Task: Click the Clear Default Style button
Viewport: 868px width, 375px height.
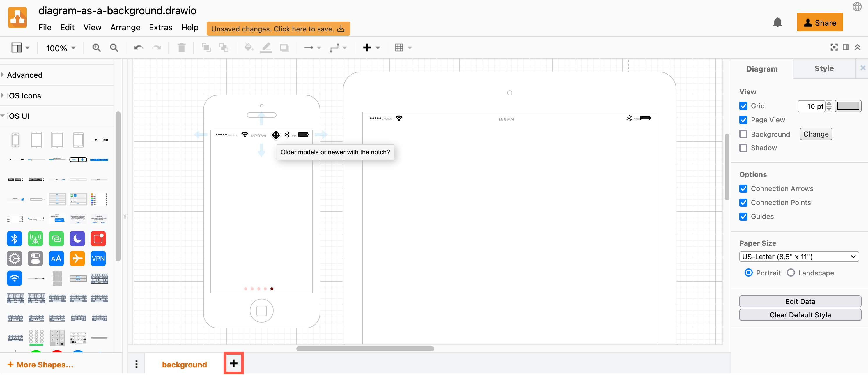Action: (x=800, y=315)
